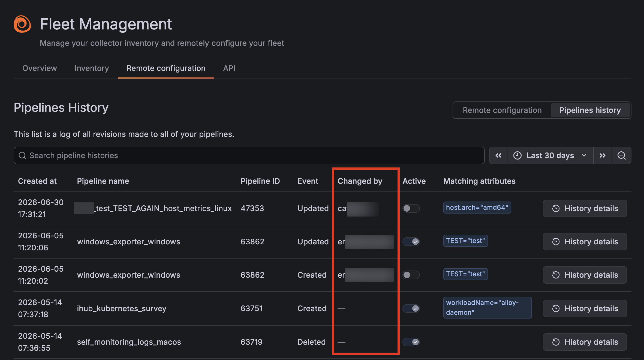
Task: Open History details for 11:20:06 windows_exporter update
Action: [585, 242]
